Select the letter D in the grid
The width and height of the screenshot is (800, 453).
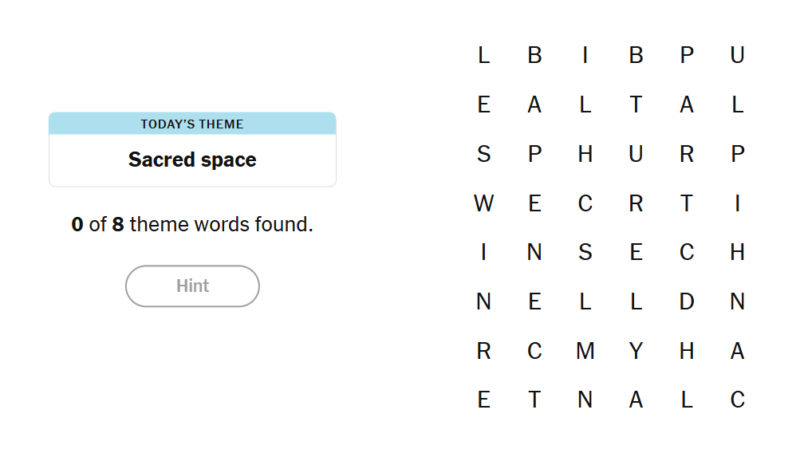pos(687,301)
